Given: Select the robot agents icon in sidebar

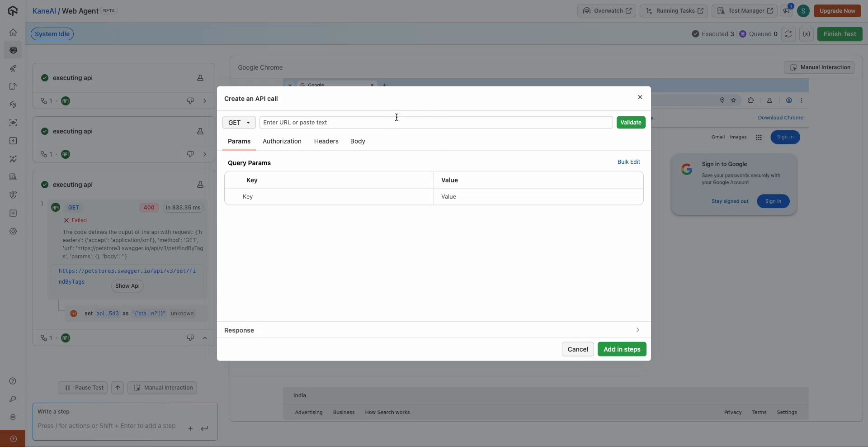Looking at the screenshot, I should click(x=13, y=50).
